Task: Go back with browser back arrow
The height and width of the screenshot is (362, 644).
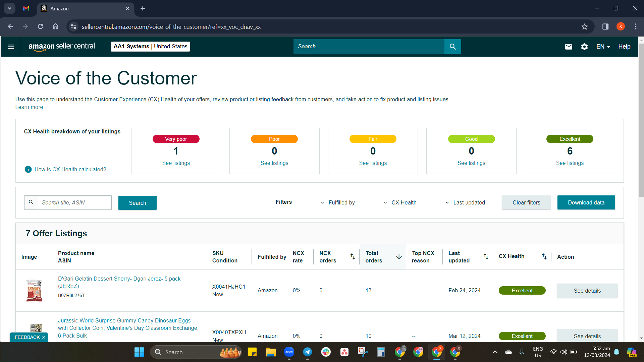Action: [10, 26]
